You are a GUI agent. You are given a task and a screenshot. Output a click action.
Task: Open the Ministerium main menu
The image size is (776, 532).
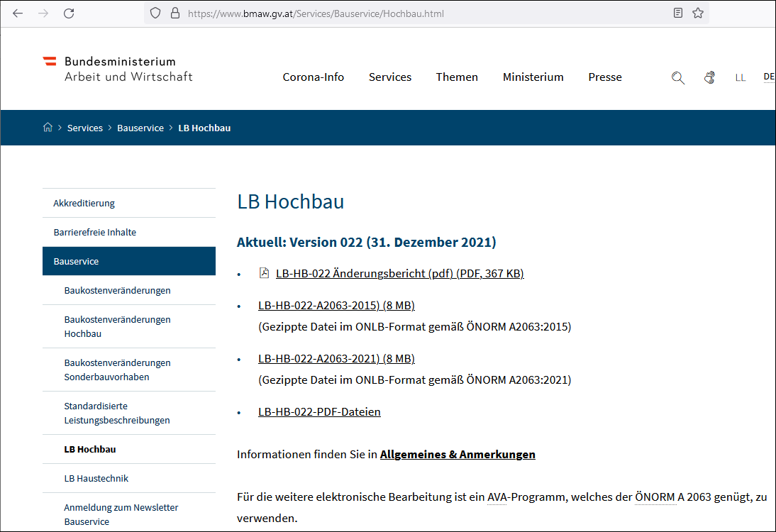[533, 77]
